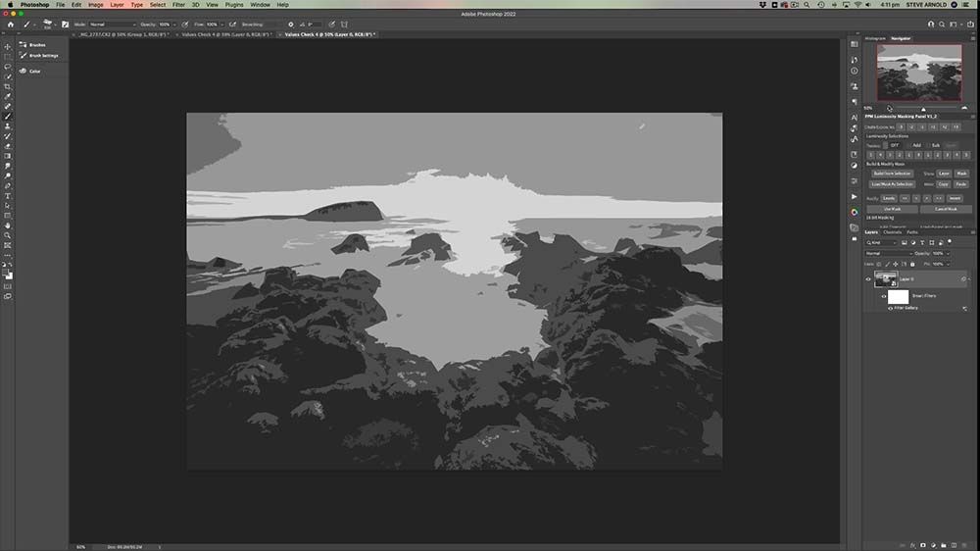The image size is (980, 551).
Task: Select the Lasso tool
Action: coord(8,67)
